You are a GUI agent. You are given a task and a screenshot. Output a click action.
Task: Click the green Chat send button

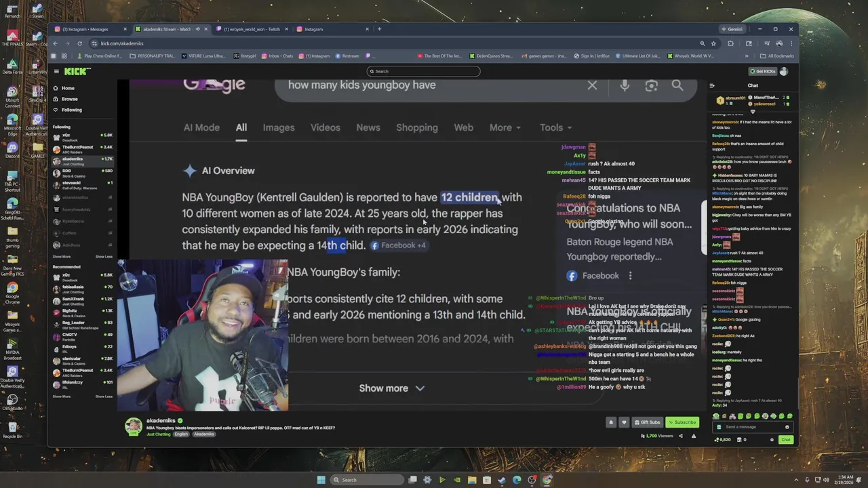coord(785,440)
